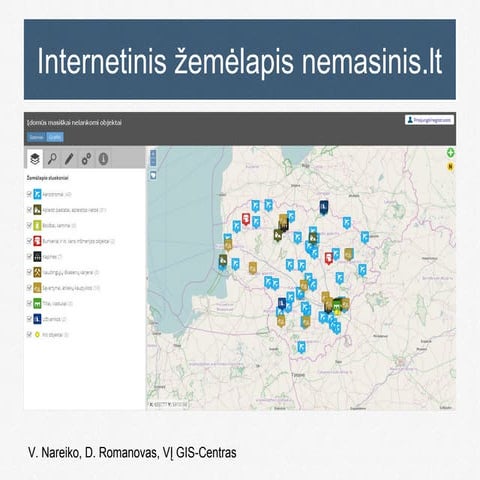Image resolution: width=480 pixels, height=480 pixels.
Task: Click the darker blue header button
Action: click(36, 137)
